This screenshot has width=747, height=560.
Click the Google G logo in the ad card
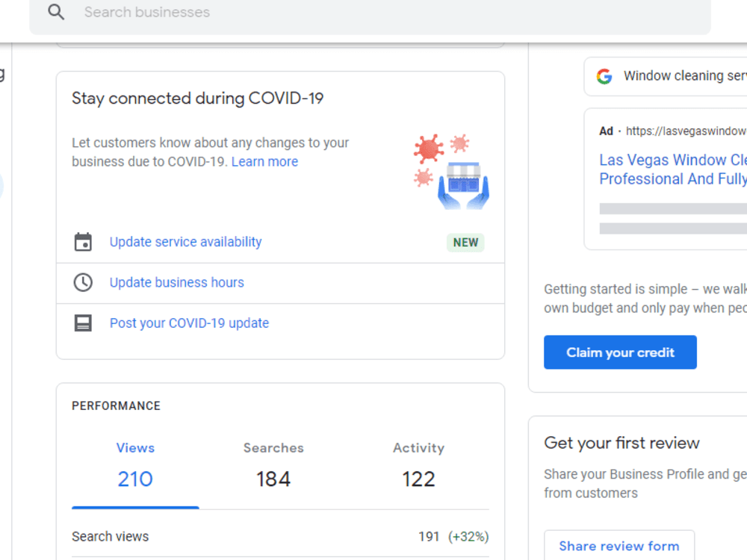coord(604,75)
